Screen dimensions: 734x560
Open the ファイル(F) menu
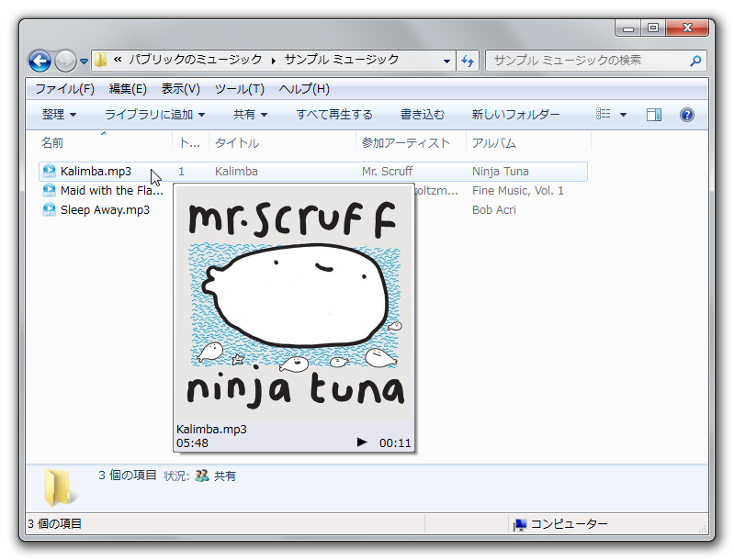pos(64,89)
